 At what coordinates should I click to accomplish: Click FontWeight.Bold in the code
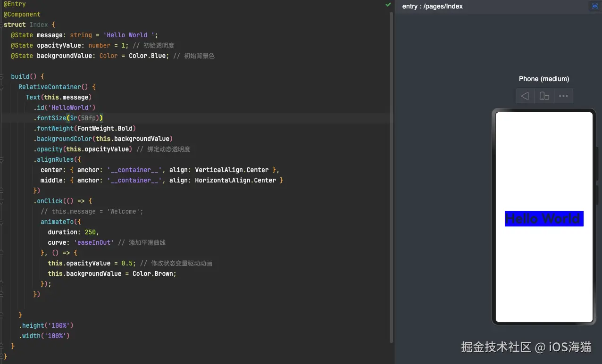point(105,128)
